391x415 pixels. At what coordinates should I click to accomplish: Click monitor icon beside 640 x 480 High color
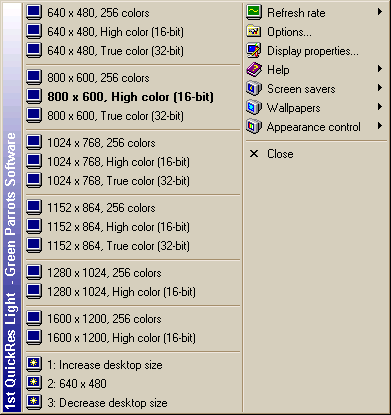(34, 32)
